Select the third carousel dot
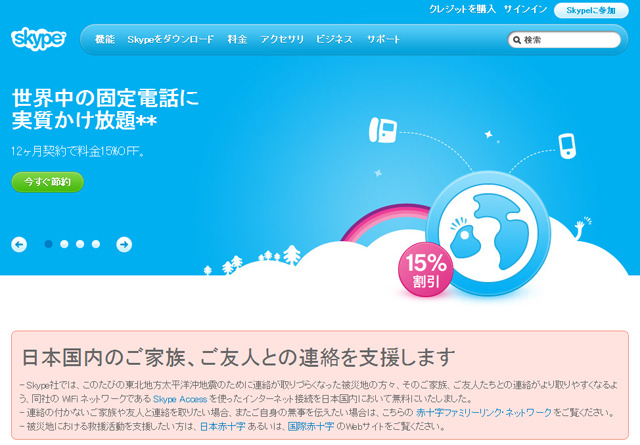Screen dimensions: 640x445 click(x=80, y=244)
